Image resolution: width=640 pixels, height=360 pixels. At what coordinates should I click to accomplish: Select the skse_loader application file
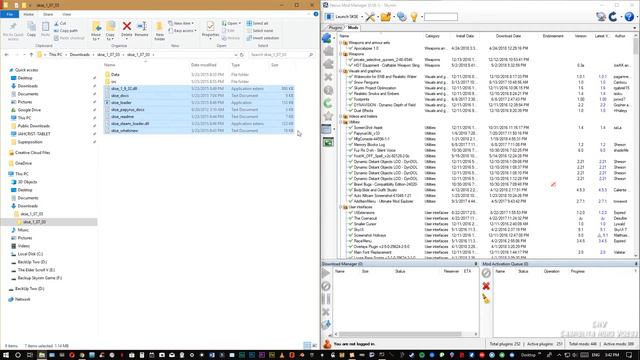(199, 102)
